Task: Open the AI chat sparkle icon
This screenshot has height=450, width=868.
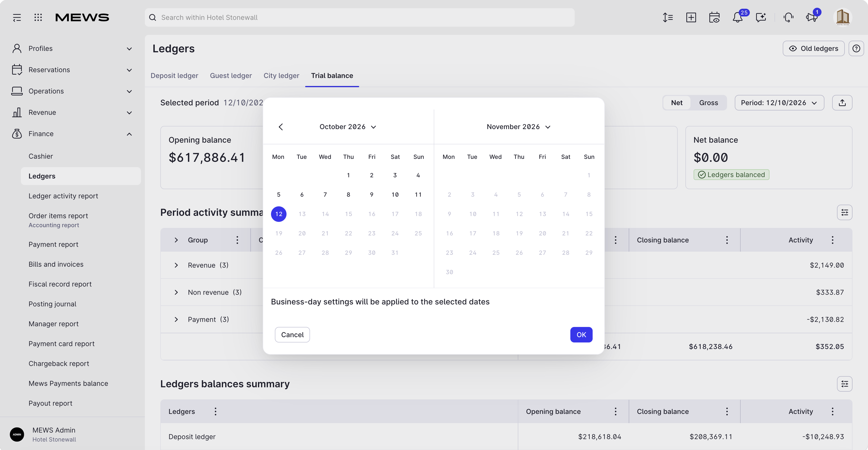Action: [761, 17]
